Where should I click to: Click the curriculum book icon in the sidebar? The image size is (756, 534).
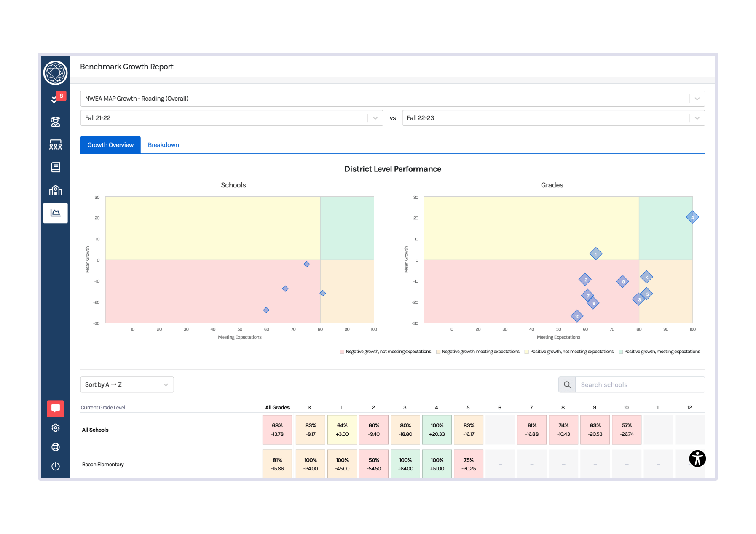pyautogui.click(x=55, y=167)
